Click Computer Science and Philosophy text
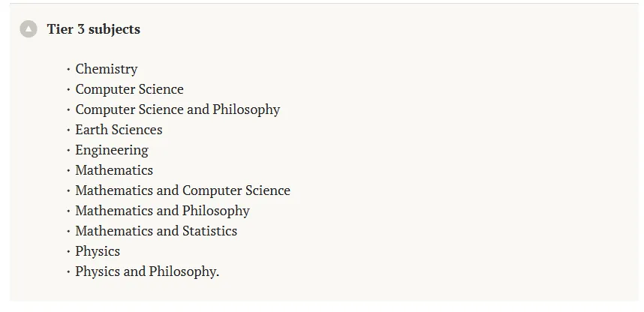Viewport: 644px width, 312px height. 177,109
